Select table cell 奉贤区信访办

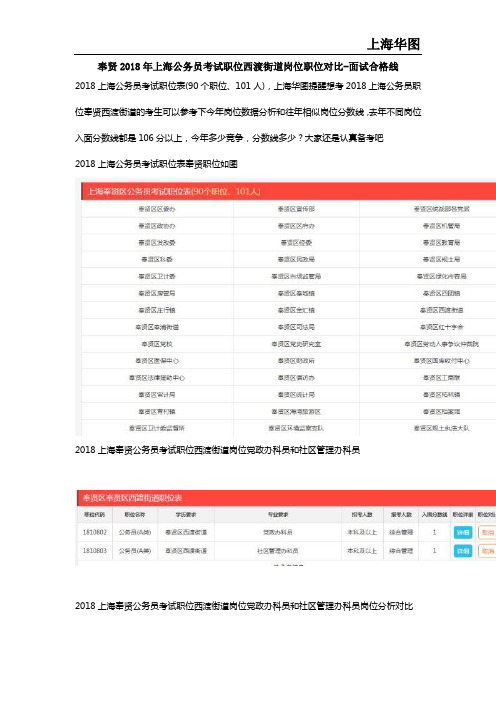[x=296, y=377]
